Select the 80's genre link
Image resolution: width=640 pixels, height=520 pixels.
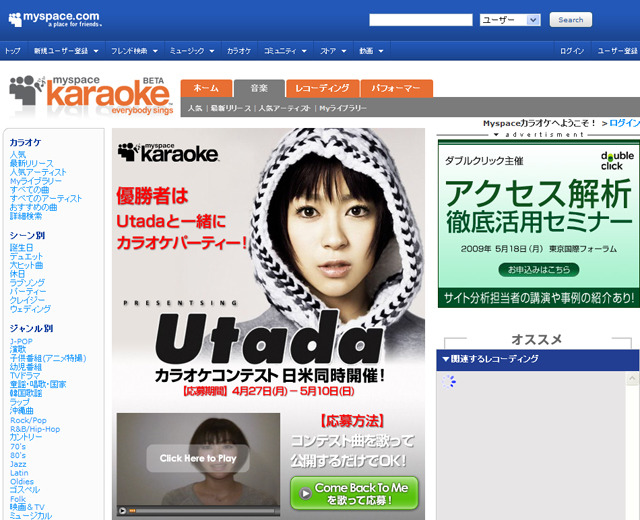coord(18,455)
